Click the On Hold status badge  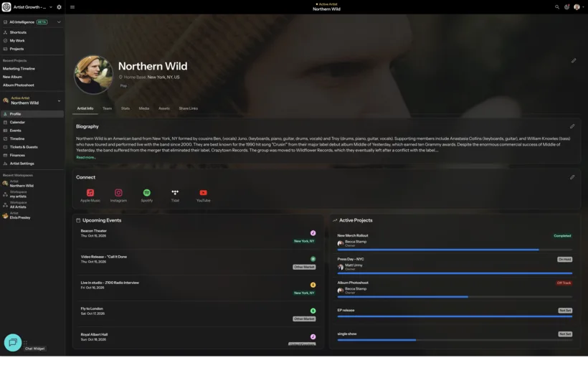[565, 259]
